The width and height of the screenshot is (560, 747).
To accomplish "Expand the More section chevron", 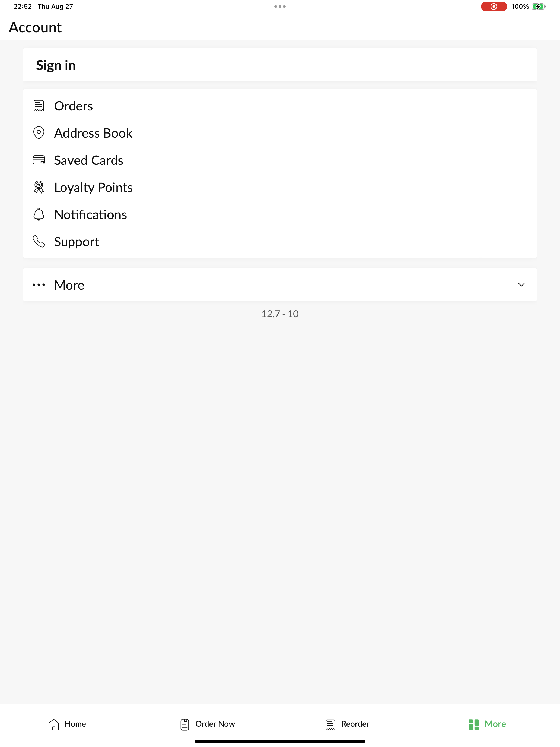I will point(521,285).
